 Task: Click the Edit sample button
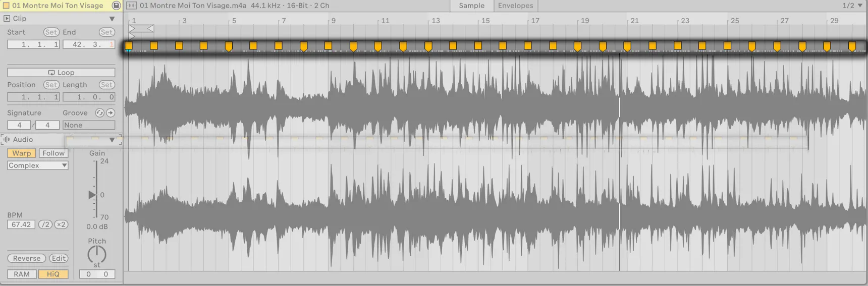(59, 258)
